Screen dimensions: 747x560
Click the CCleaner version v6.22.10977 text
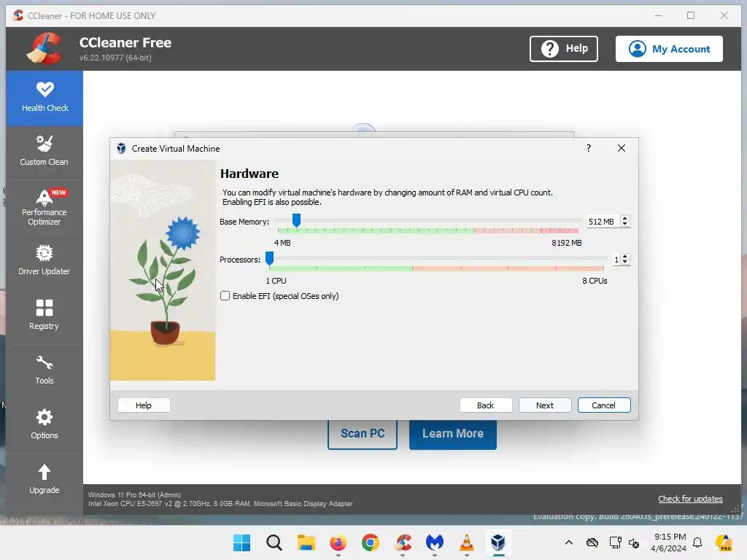[x=115, y=58]
